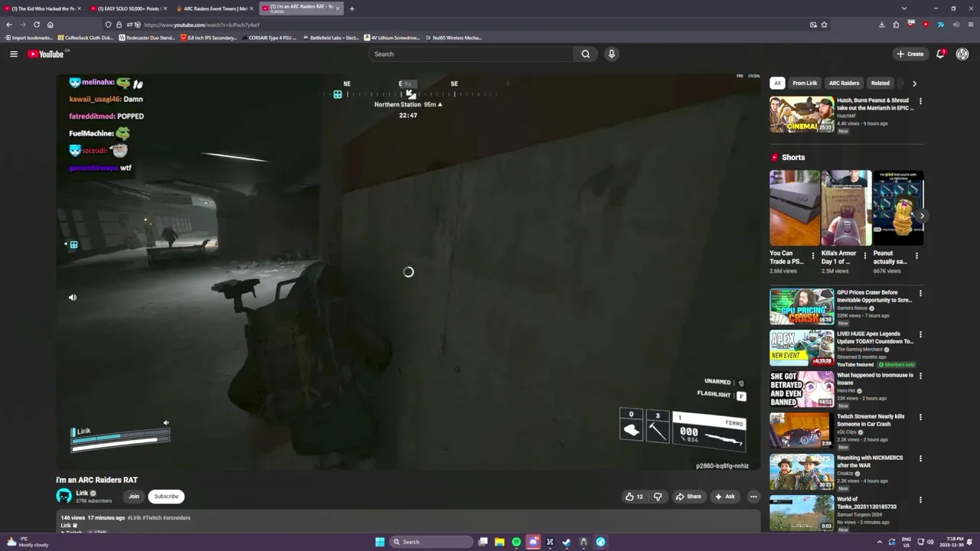
Task: Go back with the browser back arrow
Action: click(x=8, y=24)
